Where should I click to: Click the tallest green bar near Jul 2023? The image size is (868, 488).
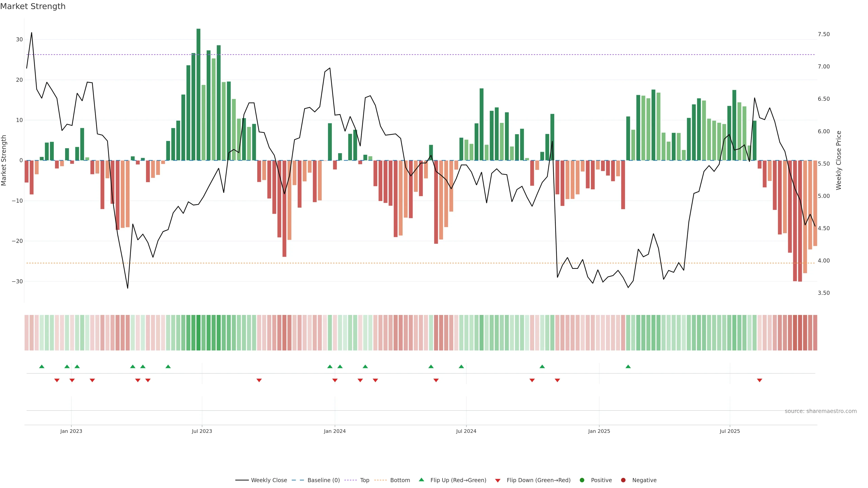tap(198, 94)
